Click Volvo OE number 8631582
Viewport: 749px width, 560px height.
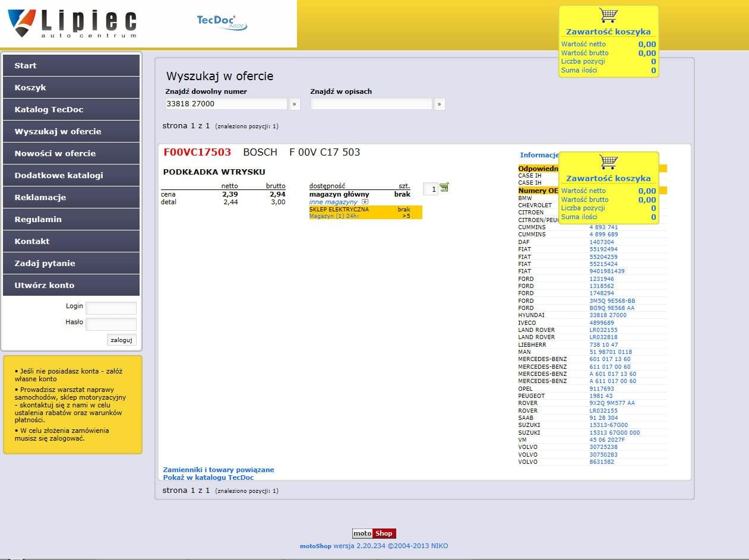(x=602, y=462)
